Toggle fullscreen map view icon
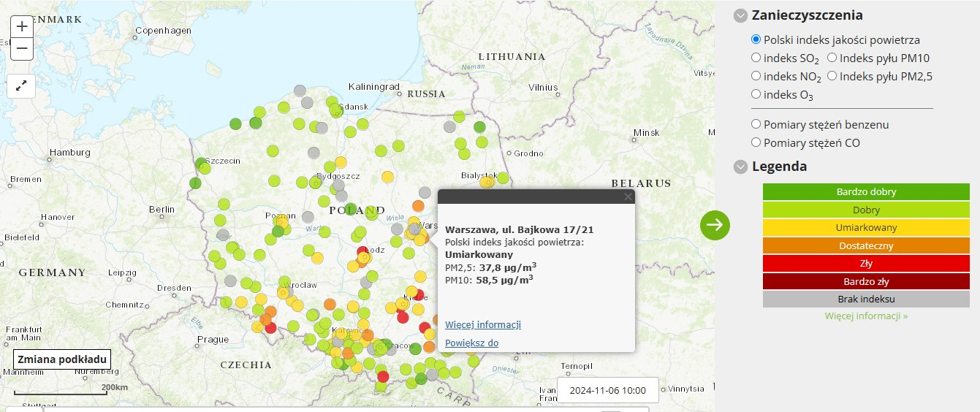This screenshot has width=980, height=412. tap(22, 85)
